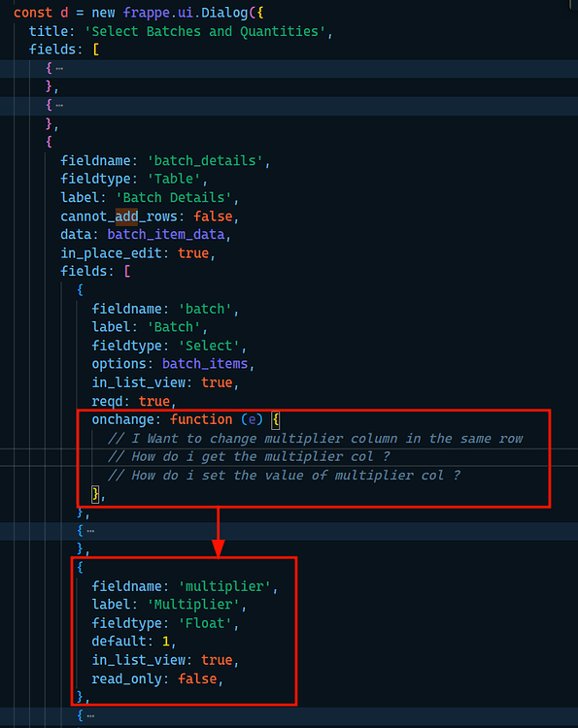This screenshot has width=578, height=728.
Task: Click the 'in_place_edit' property key
Action: coord(111,253)
